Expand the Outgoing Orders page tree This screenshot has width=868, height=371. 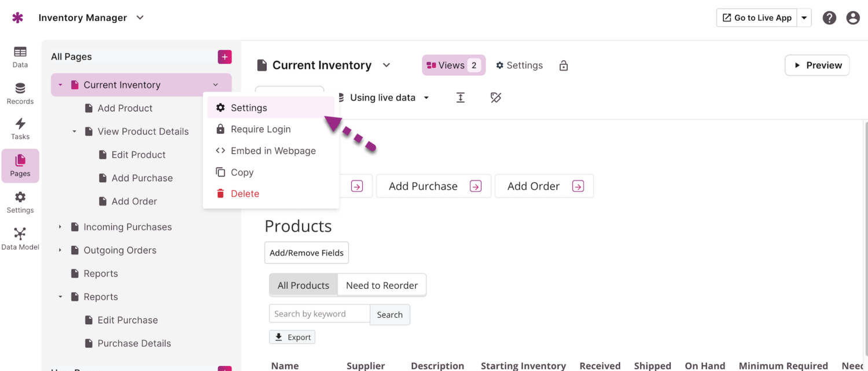coord(60,250)
